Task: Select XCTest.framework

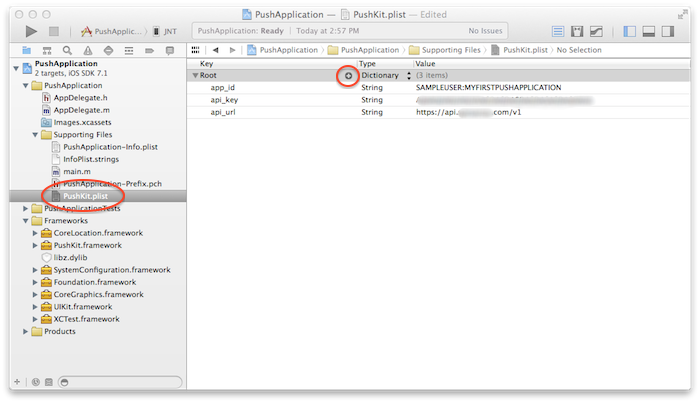Action: (87, 319)
